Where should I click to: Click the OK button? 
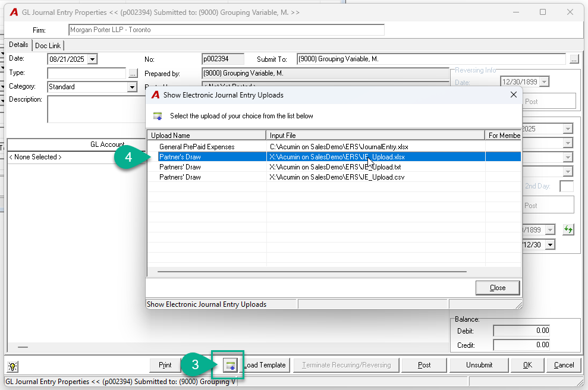pyautogui.click(x=527, y=365)
